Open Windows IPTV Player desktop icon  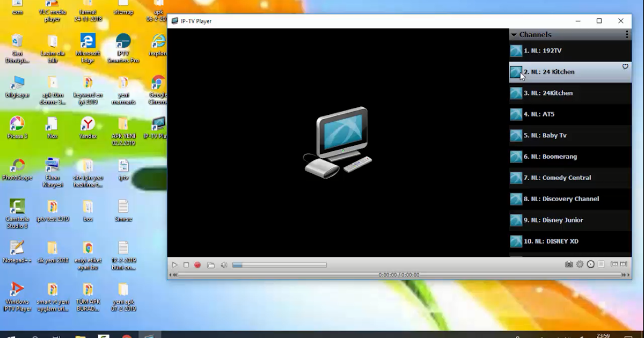(x=17, y=297)
